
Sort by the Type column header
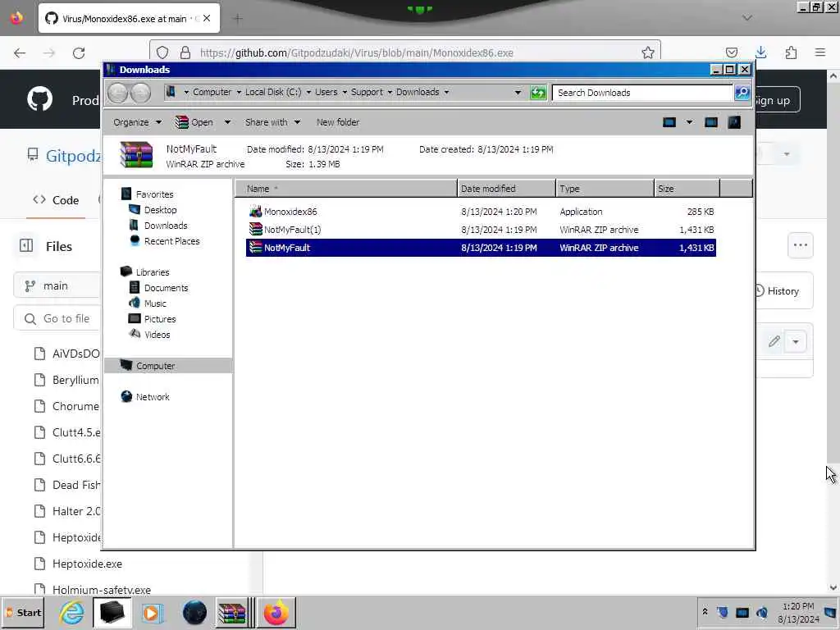coord(605,189)
